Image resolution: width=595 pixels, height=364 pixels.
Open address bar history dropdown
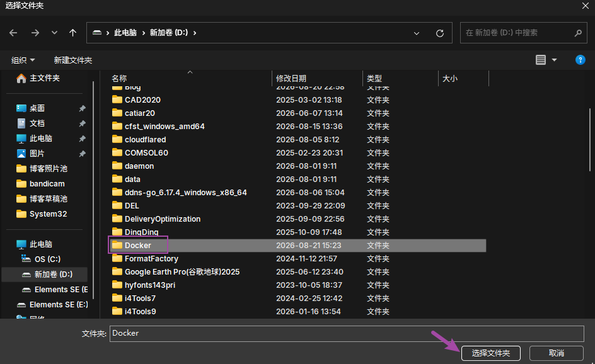click(416, 33)
